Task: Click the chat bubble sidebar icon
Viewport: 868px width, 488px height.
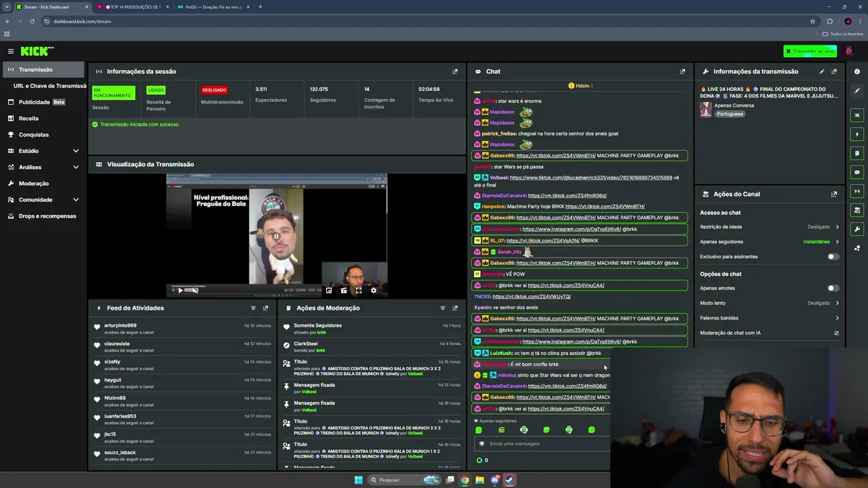Action: pyautogui.click(x=857, y=172)
